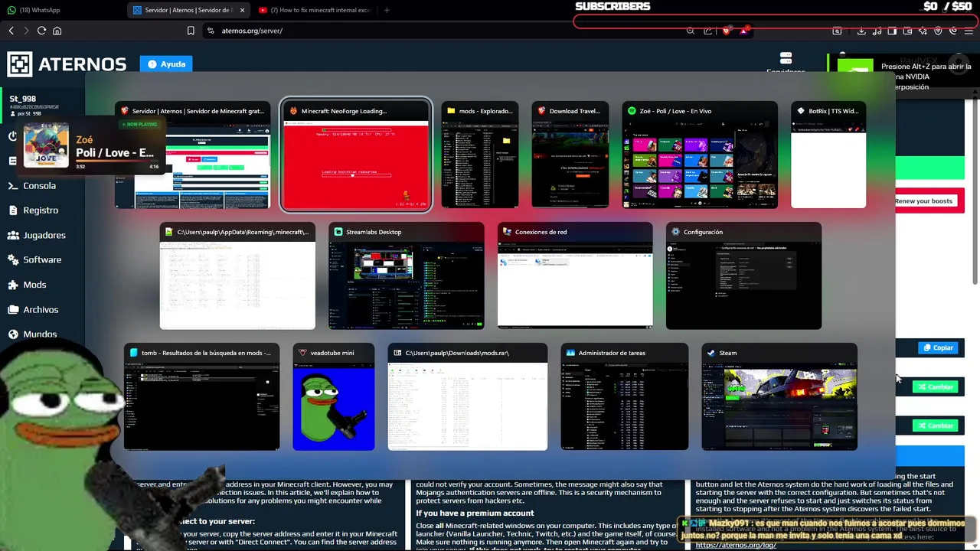
Task: Open the Brave Shields lion icon
Action: click(x=726, y=31)
